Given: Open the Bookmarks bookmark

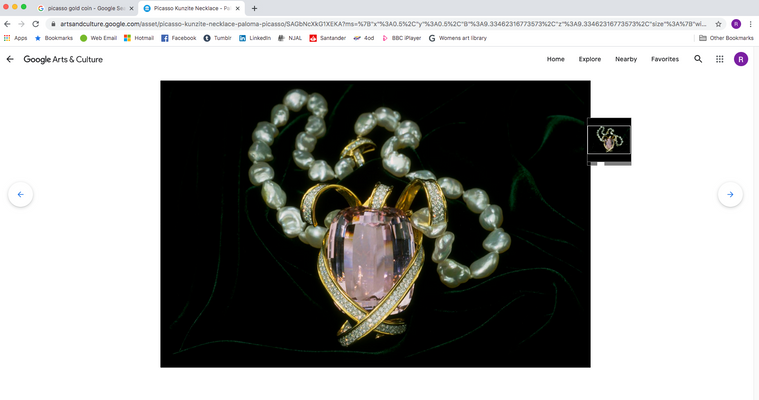Looking at the screenshot, I should coord(53,38).
